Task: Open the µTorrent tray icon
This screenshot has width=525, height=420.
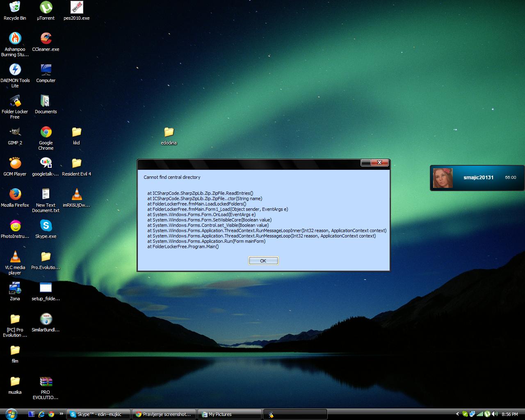Action: (487, 414)
